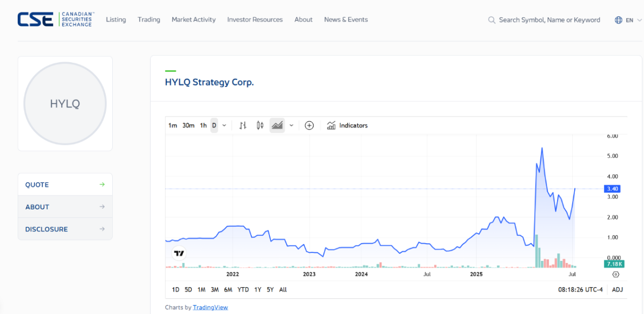
Task: Set chart range to 1D
Action: coord(175,290)
